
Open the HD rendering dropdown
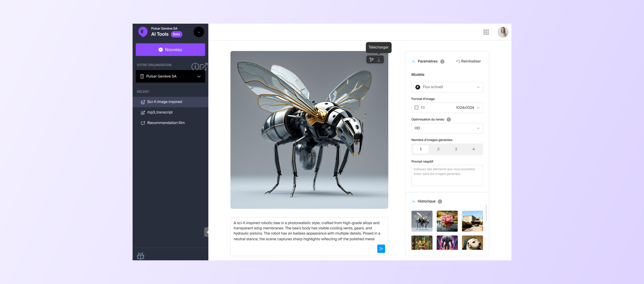(447, 128)
